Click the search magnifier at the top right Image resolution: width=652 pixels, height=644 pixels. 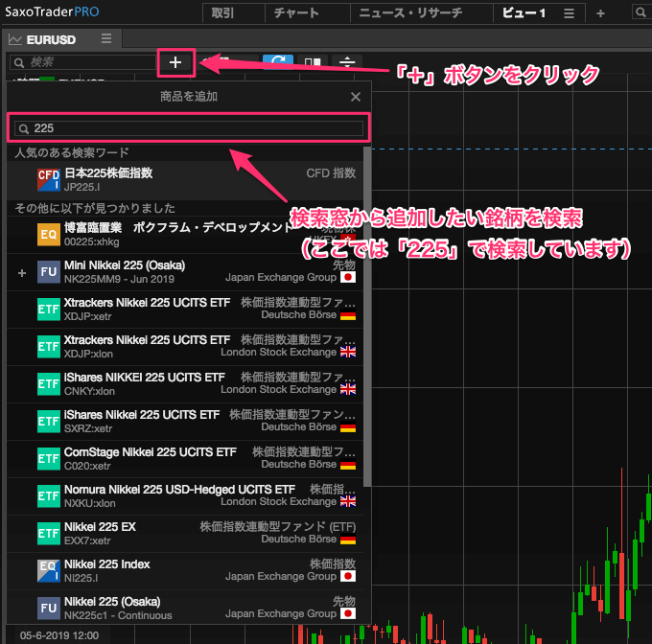tap(640, 12)
